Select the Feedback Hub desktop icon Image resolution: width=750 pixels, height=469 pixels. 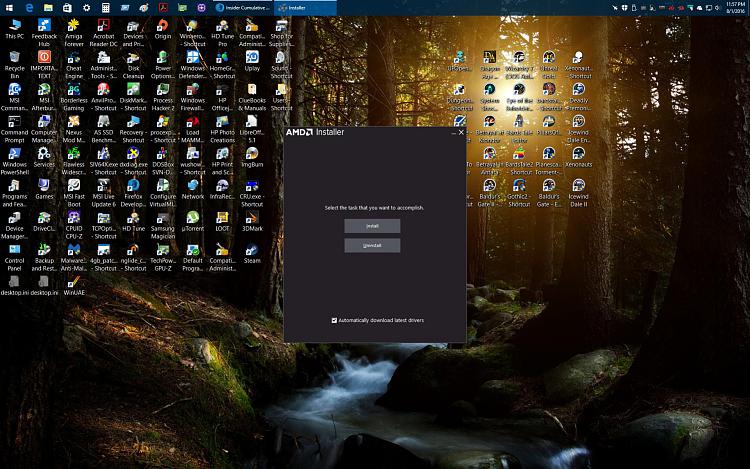(44, 33)
